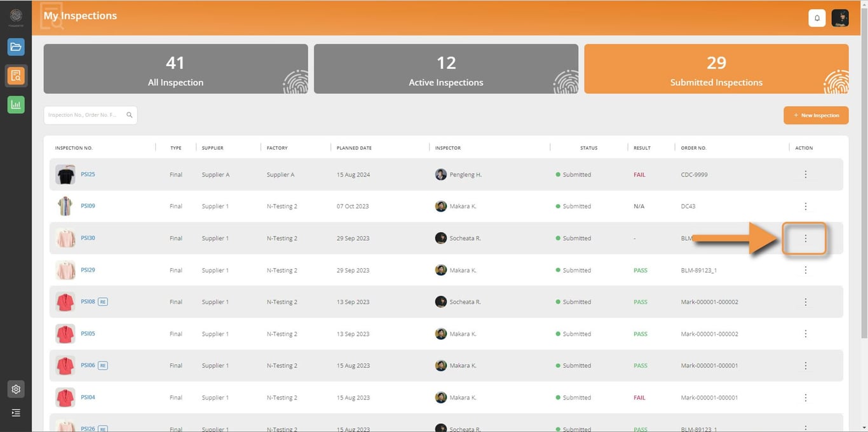Click the RE badge next to PSI06

click(x=103, y=365)
